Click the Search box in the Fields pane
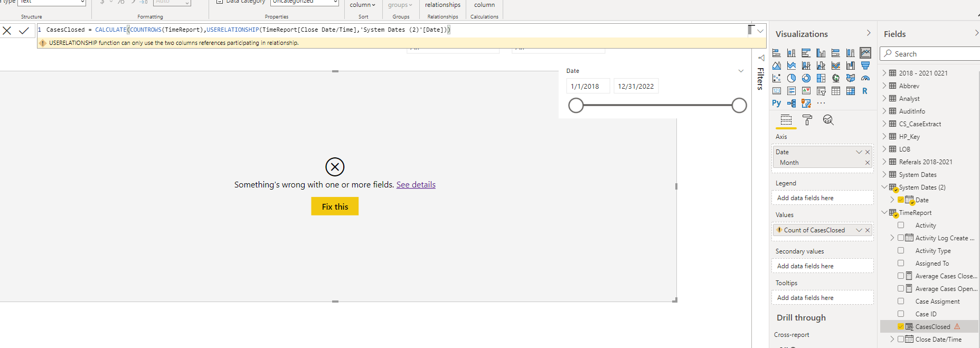The height and width of the screenshot is (348, 980). click(930, 54)
